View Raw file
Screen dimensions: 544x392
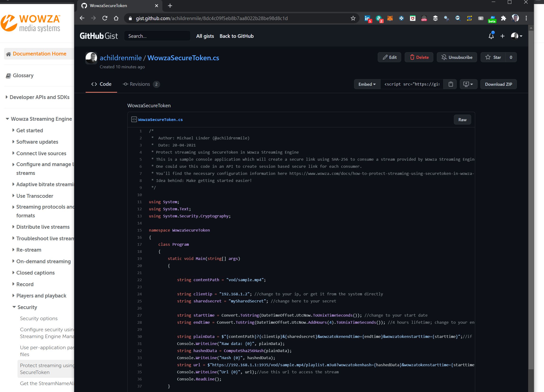click(462, 120)
